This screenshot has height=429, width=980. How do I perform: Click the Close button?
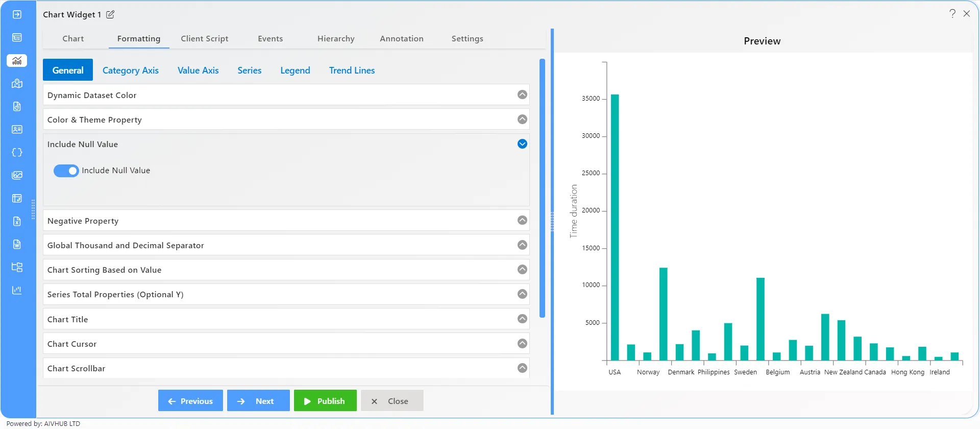point(392,401)
